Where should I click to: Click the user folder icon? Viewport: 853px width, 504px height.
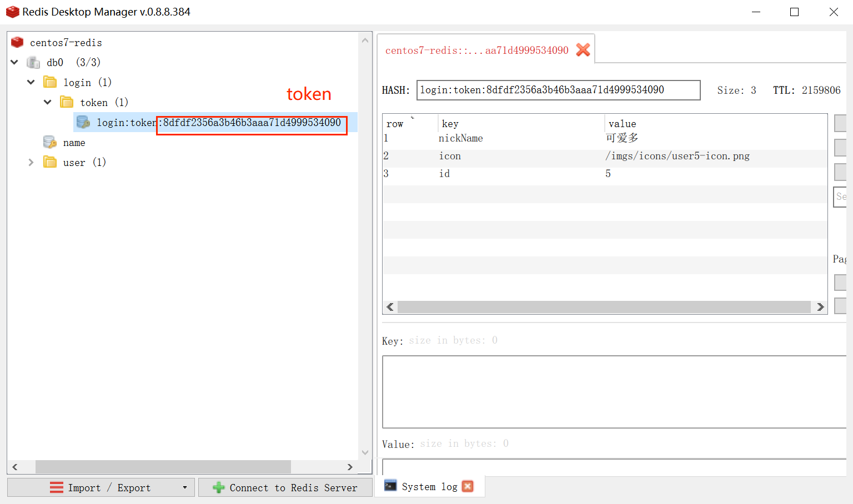coord(51,162)
